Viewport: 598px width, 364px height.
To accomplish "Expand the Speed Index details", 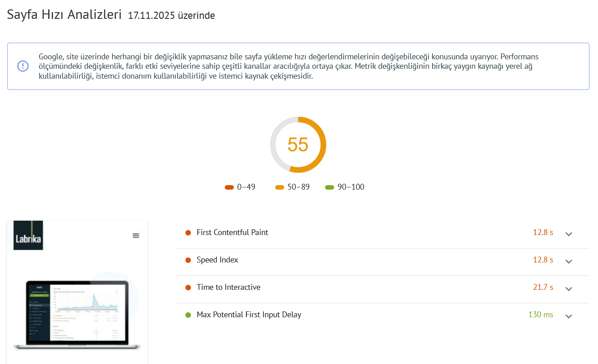I will click(x=569, y=261).
